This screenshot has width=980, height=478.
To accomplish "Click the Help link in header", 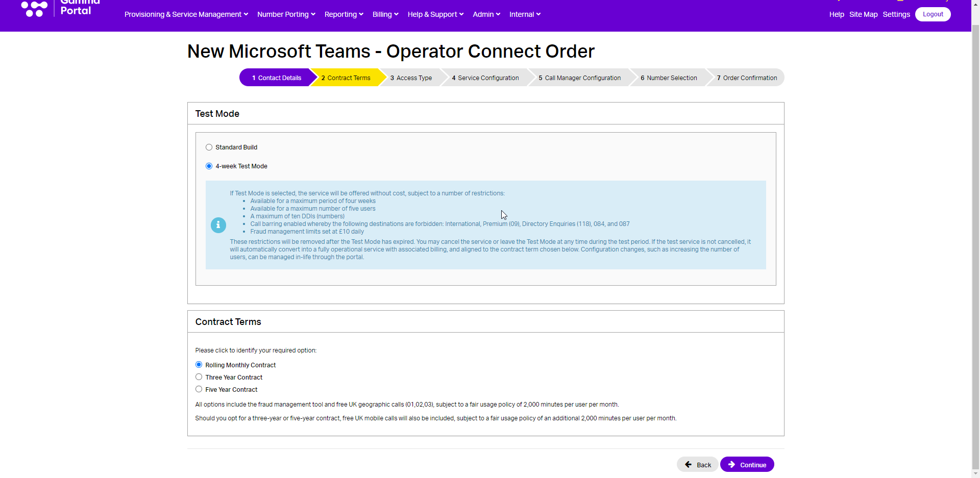I will [837, 14].
